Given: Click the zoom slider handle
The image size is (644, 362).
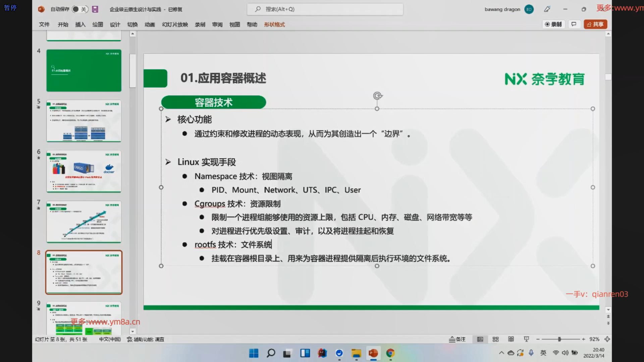Looking at the screenshot, I should [559, 339].
